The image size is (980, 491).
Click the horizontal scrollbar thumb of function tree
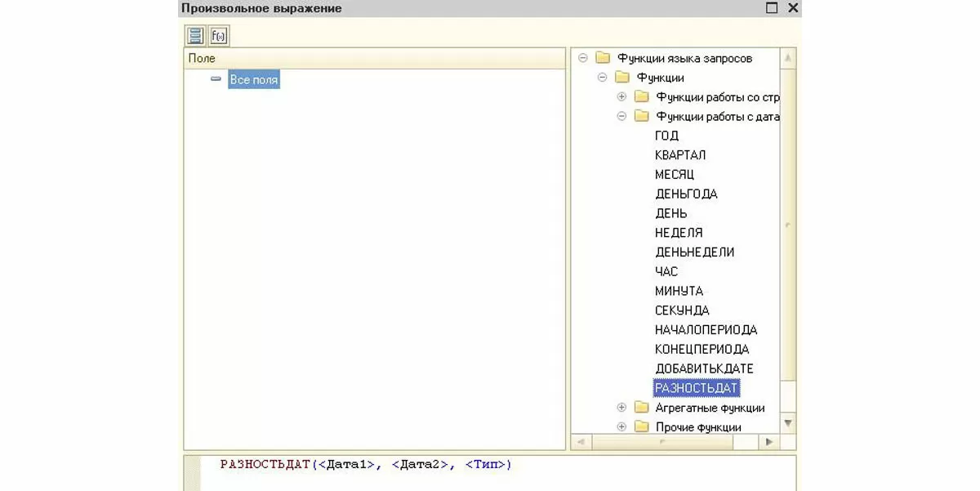tap(661, 442)
